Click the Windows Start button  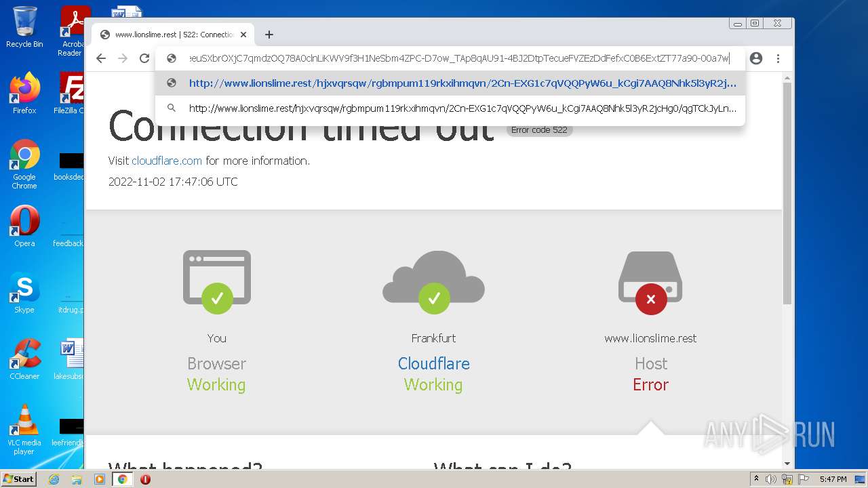(18, 479)
